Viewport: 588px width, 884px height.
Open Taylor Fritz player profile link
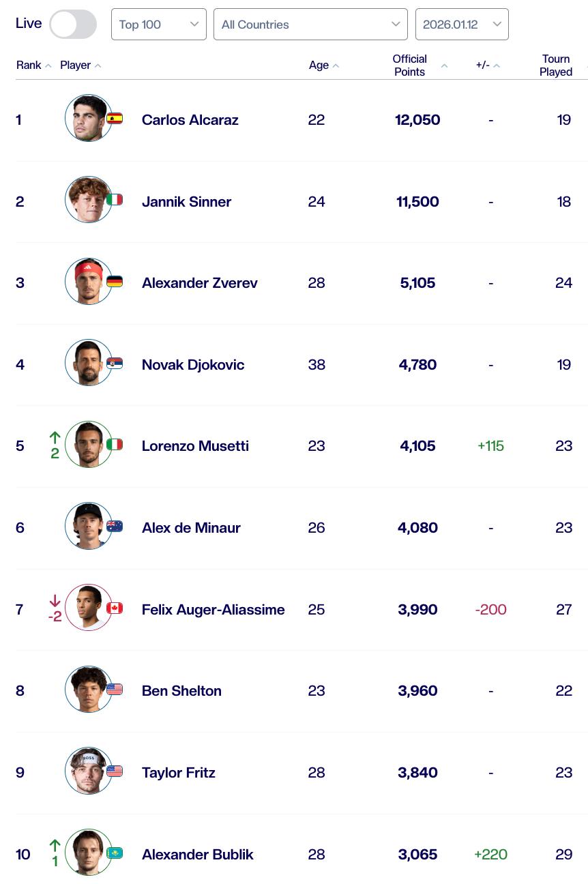pos(178,773)
